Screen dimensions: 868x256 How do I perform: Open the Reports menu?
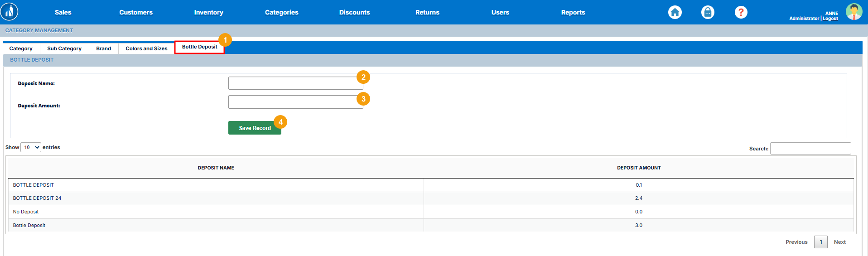[573, 12]
